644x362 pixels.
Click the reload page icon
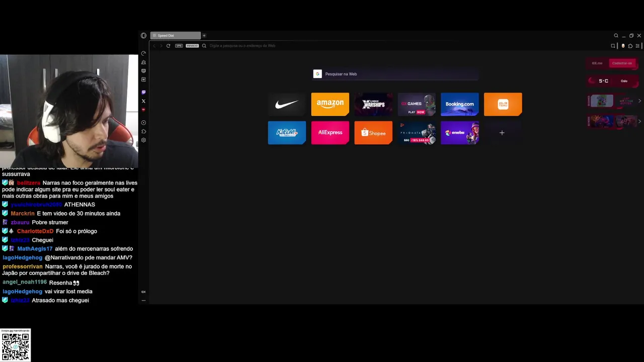pyautogui.click(x=168, y=46)
